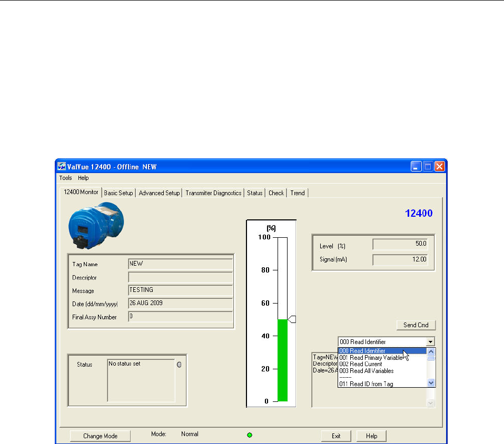
Task: Select 000 Read Identifier in the list
Action: (x=382, y=351)
